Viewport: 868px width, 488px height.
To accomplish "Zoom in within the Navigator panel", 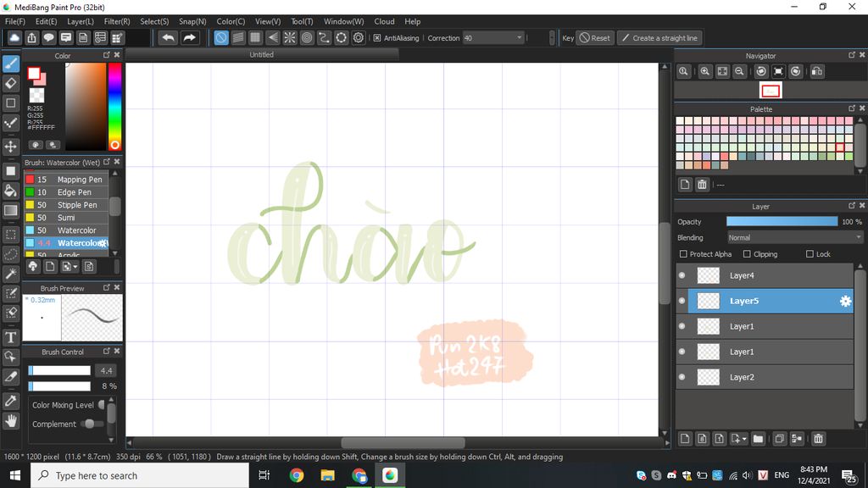I will click(x=704, y=71).
